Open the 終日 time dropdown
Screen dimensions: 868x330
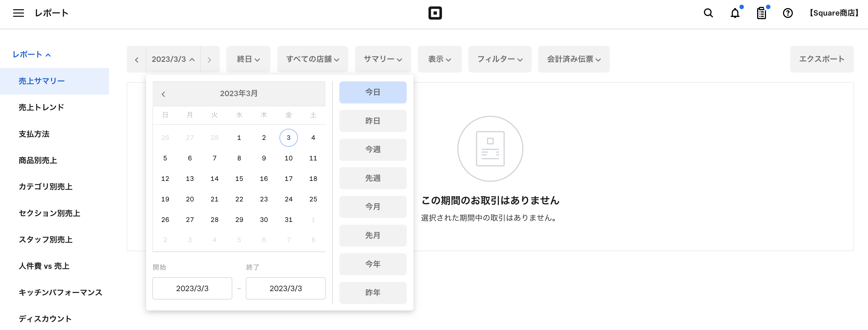(x=248, y=59)
